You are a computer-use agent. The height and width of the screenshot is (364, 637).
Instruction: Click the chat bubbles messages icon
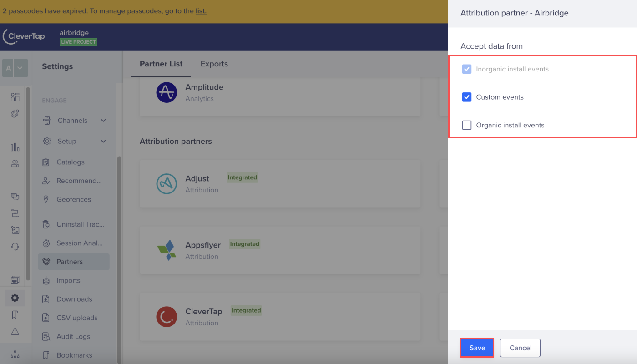coord(15,197)
